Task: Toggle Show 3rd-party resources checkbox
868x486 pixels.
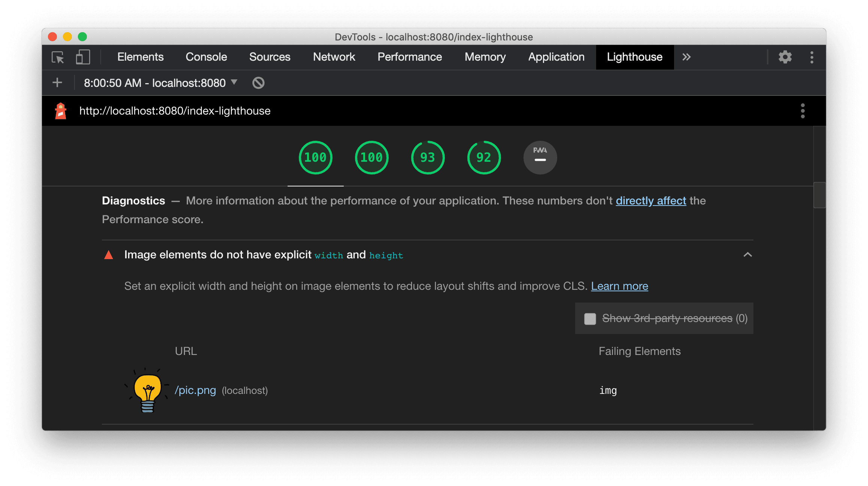Action: [x=589, y=318]
